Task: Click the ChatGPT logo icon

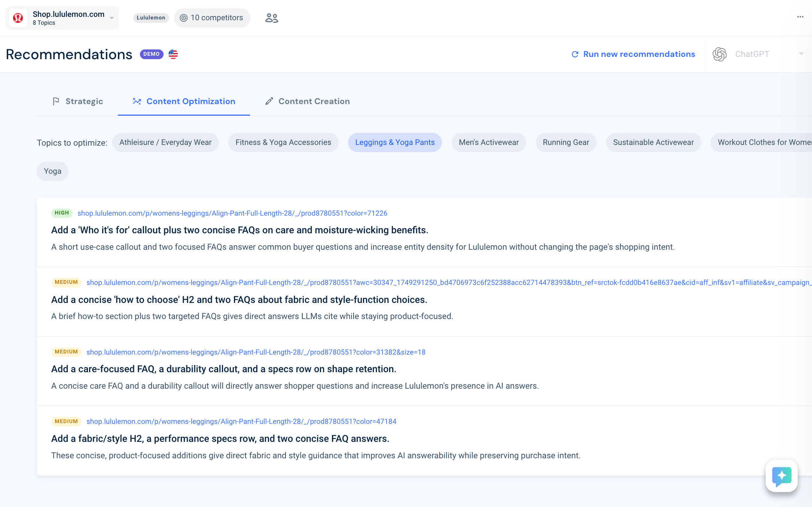Action: point(719,54)
